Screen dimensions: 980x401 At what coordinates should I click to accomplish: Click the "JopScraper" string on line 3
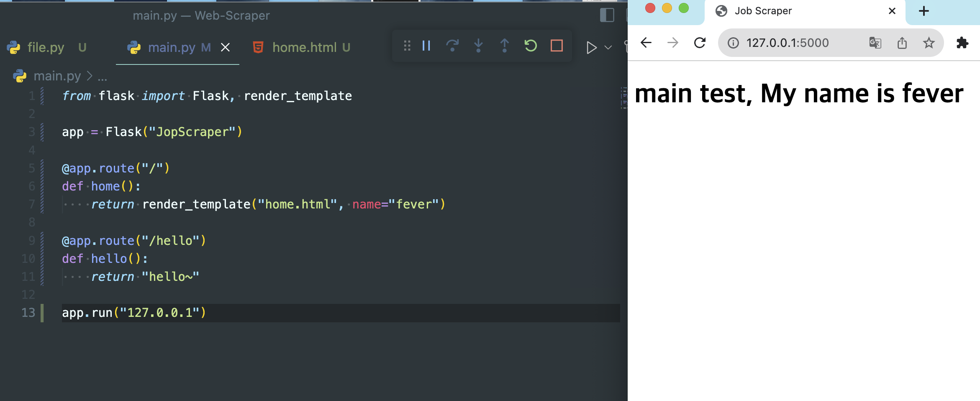point(192,132)
